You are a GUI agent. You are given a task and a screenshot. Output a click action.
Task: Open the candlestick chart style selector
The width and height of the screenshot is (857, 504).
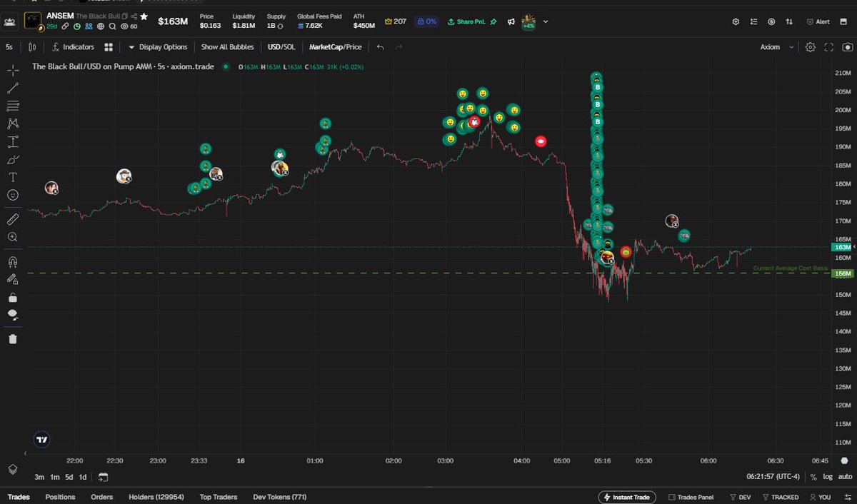pyautogui.click(x=32, y=47)
